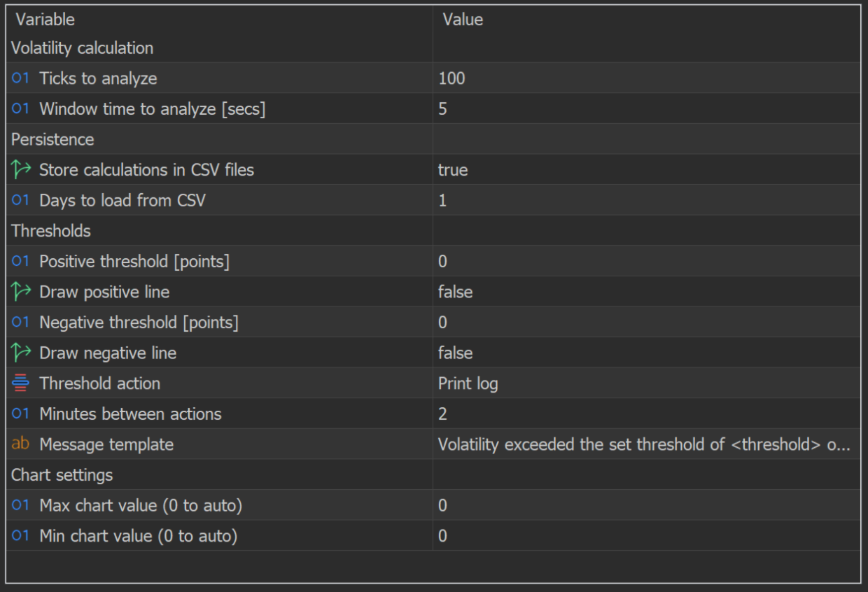
Task: Click the Ticks to analyze value 100
Action: (x=451, y=78)
